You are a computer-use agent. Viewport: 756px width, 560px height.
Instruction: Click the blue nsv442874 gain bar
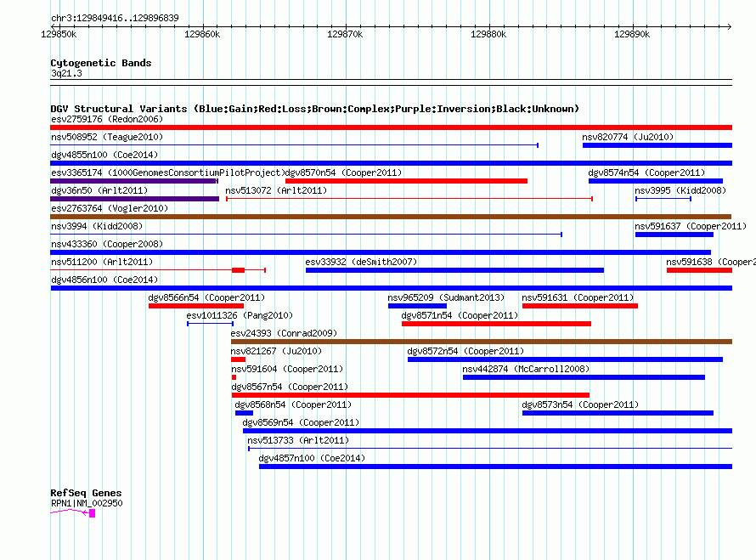tap(584, 377)
